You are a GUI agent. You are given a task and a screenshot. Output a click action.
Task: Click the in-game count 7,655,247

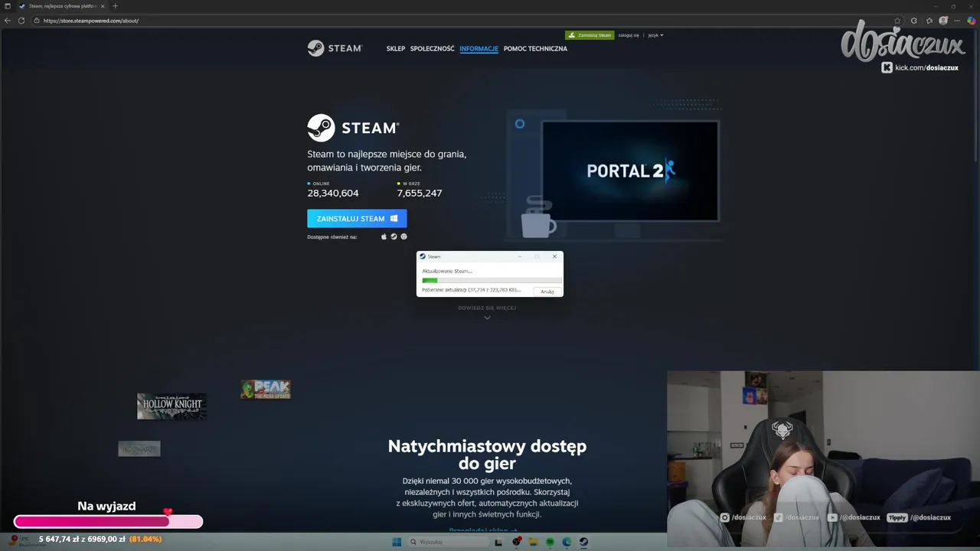[420, 194]
